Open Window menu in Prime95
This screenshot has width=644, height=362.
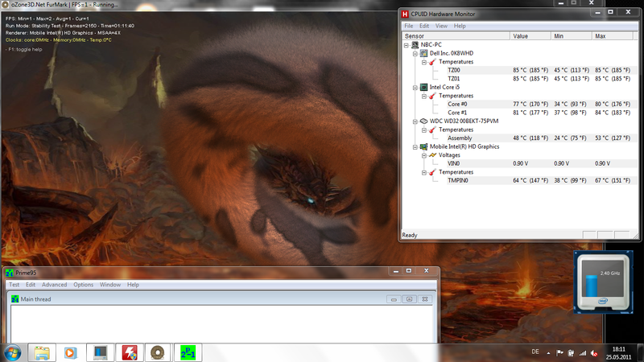tap(110, 285)
